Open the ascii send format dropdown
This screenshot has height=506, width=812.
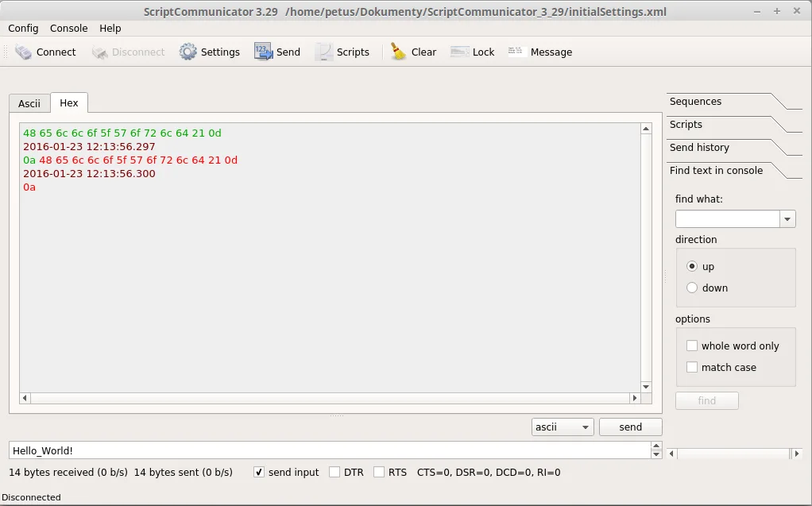[x=563, y=427]
